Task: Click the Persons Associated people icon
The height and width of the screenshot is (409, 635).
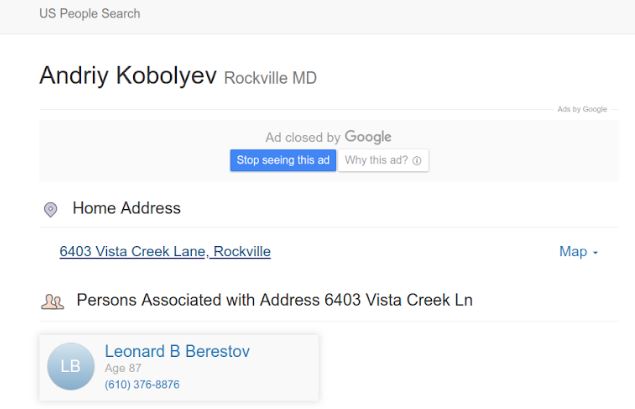Action: pos(51,300)
